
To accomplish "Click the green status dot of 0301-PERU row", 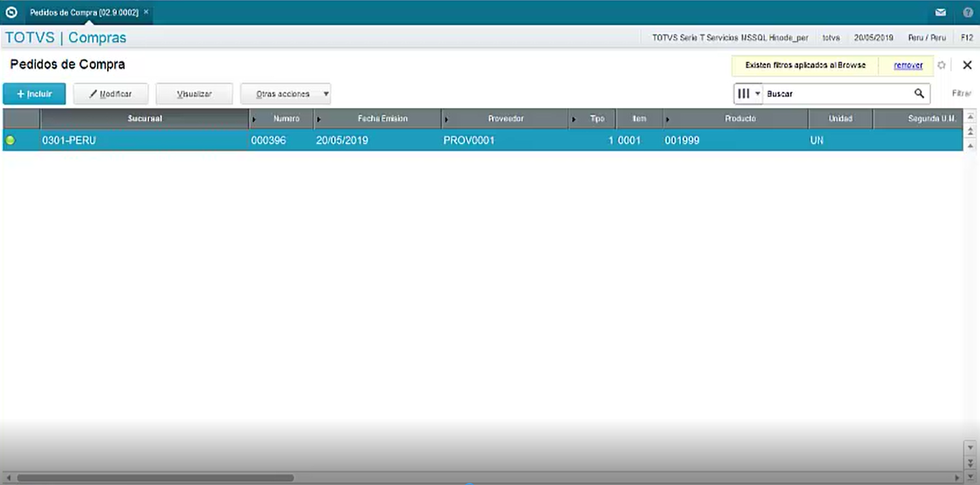I will coord(10,141).
